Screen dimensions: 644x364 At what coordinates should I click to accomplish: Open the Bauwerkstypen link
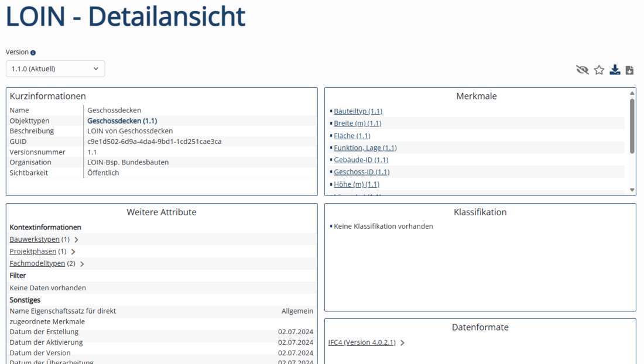[x=35, y=239]
